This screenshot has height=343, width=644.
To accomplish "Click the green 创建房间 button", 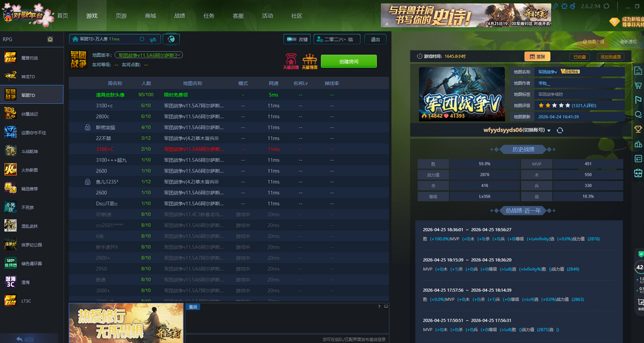I will pos(348,61).
